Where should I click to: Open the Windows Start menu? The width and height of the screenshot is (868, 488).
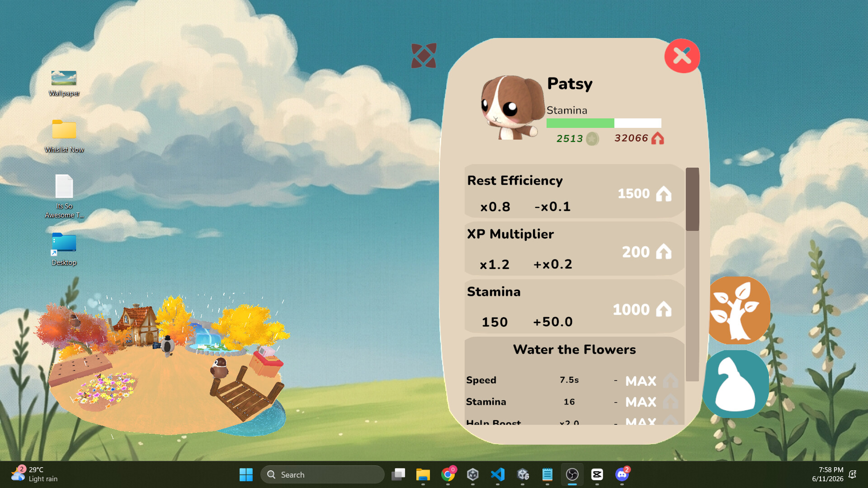coord(246,474)
